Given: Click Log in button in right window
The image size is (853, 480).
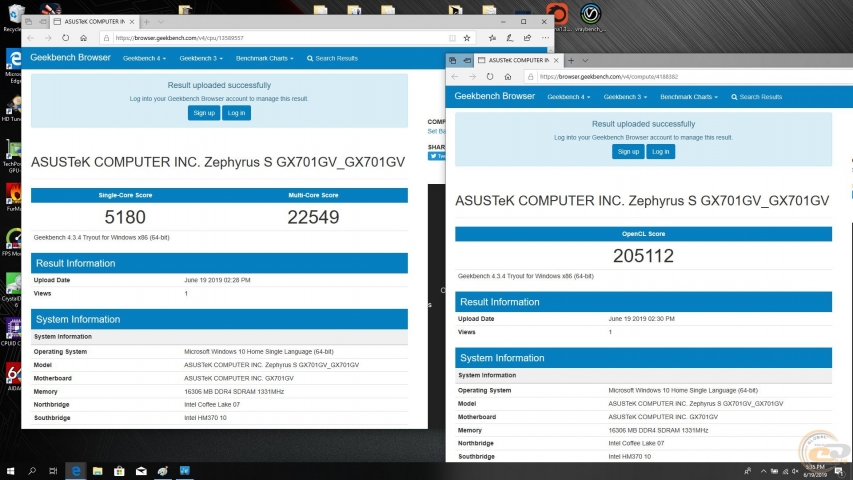Looking at the screenshot, I should click(x=660, y=151).
